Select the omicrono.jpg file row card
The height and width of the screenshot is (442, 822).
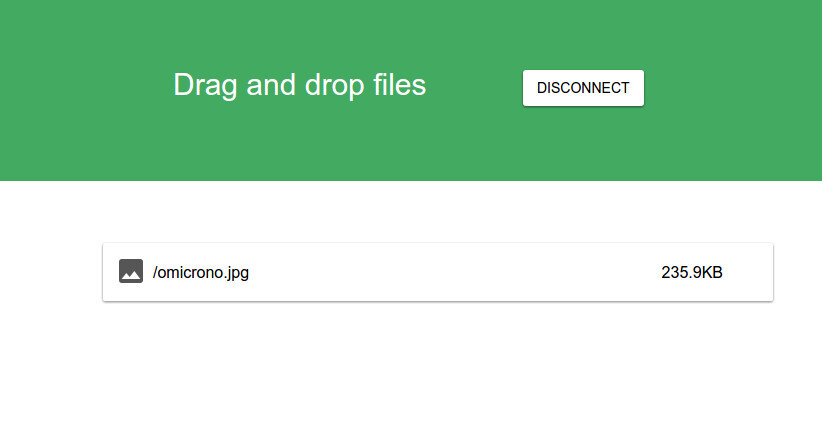[438, 272]
